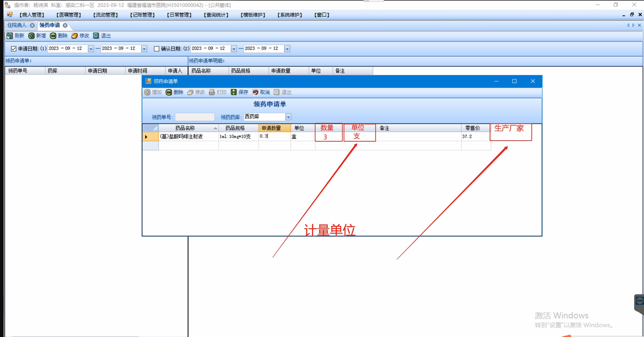Screen dimensions: 644x337
Task: Click the 修改 edit icon in main toolbar
Action: [75, 36]
